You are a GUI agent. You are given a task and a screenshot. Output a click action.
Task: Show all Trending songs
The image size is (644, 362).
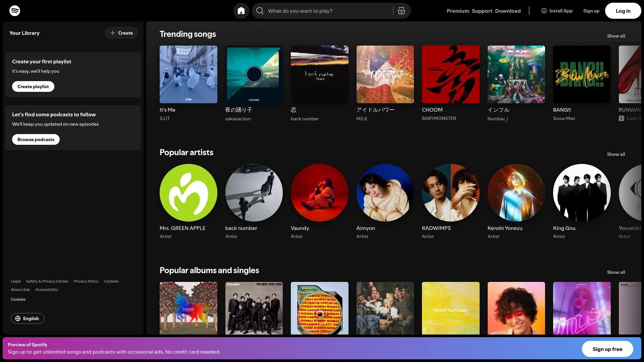pyautogui.click(x=616, y=36)
